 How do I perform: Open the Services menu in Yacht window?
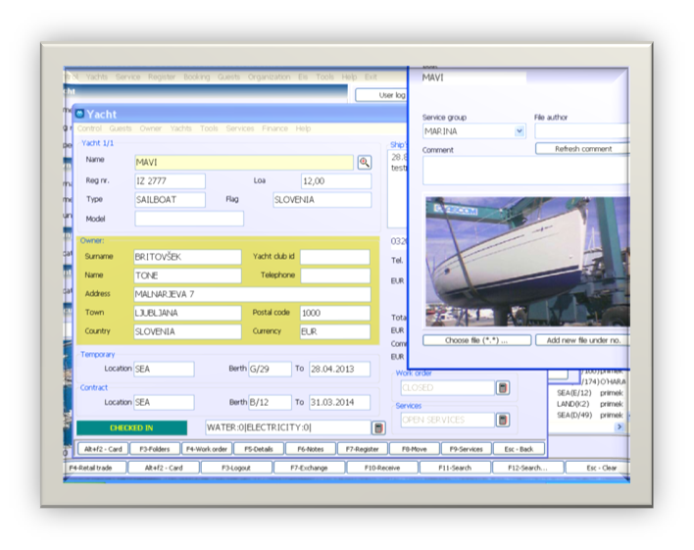point(240,129)
